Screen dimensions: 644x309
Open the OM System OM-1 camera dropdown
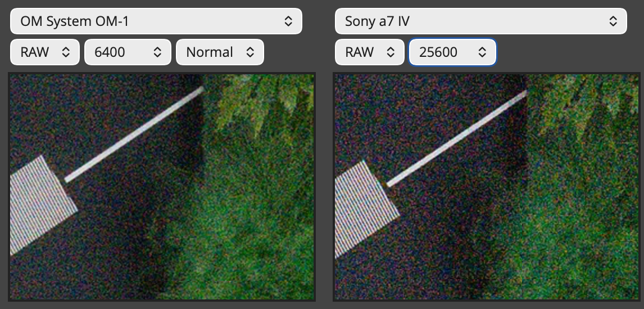pyautogui.click(x=156, y=21)
